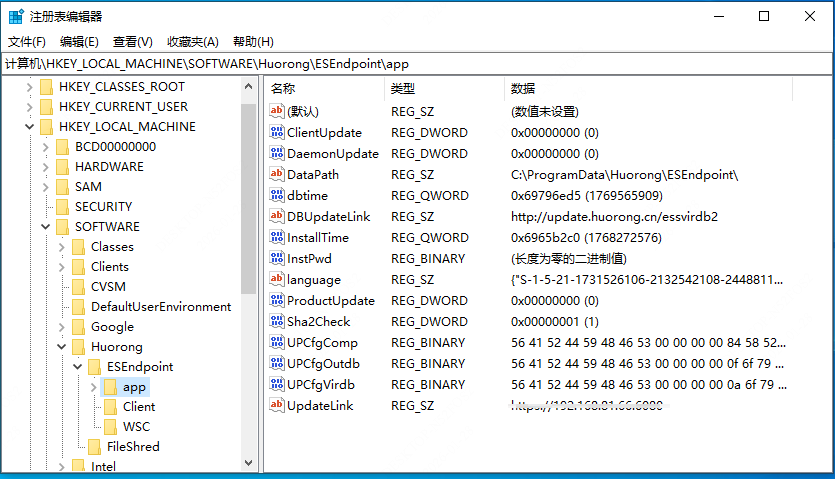
Task: Click the ab icon beside language
Action: [276, 279]
